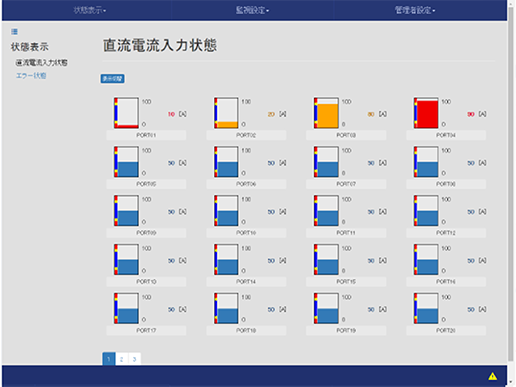
Task: Open the 状態表示 dropdown menu
Action: point(90,10)
